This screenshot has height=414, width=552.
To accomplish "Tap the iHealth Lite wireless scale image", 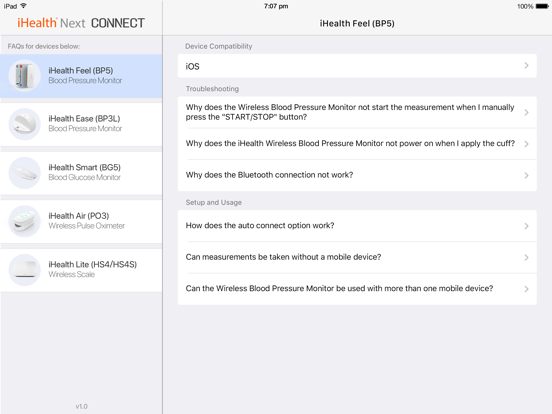I will (x=24, y=270).
